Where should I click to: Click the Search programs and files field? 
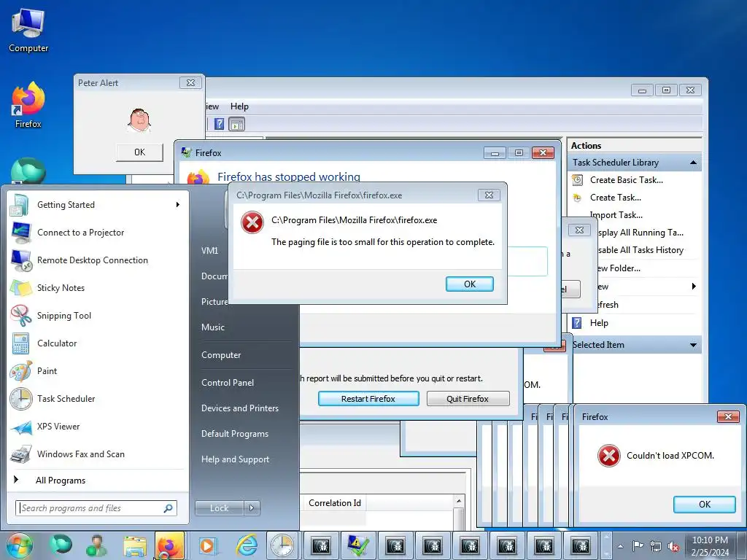pos(96,508)
